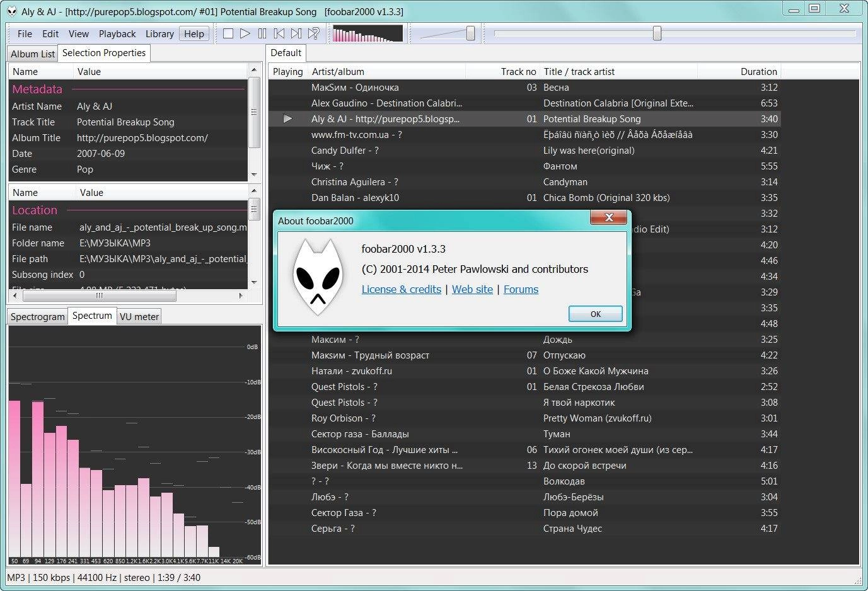Image resolution: width=868 pixels, height=591 pixels.
Task: Select the Spectrum tab
Action: pos(92,316)
